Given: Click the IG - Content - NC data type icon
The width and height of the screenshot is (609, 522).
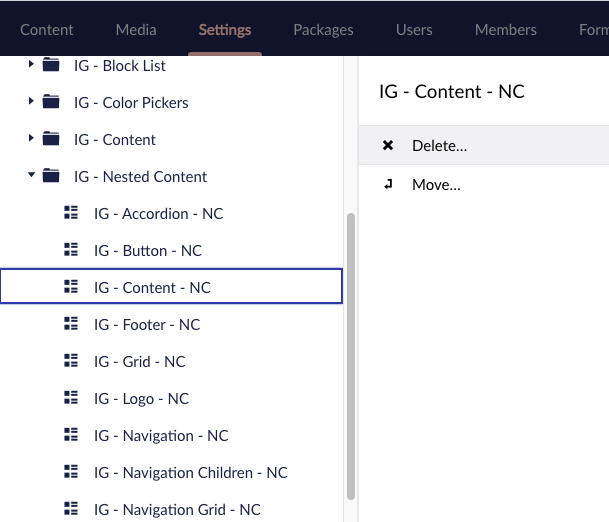Looking at the screenshot, I should click(71, 287).
